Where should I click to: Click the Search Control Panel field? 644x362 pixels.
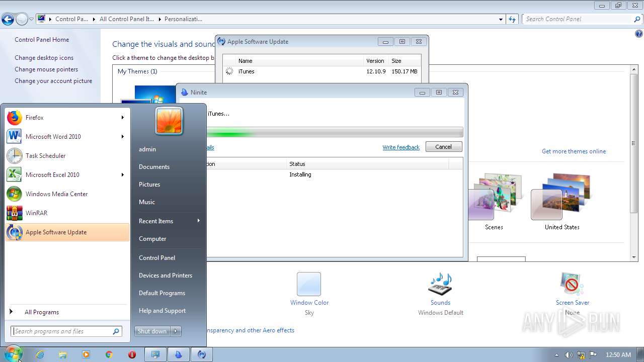[x=583, y=19]
